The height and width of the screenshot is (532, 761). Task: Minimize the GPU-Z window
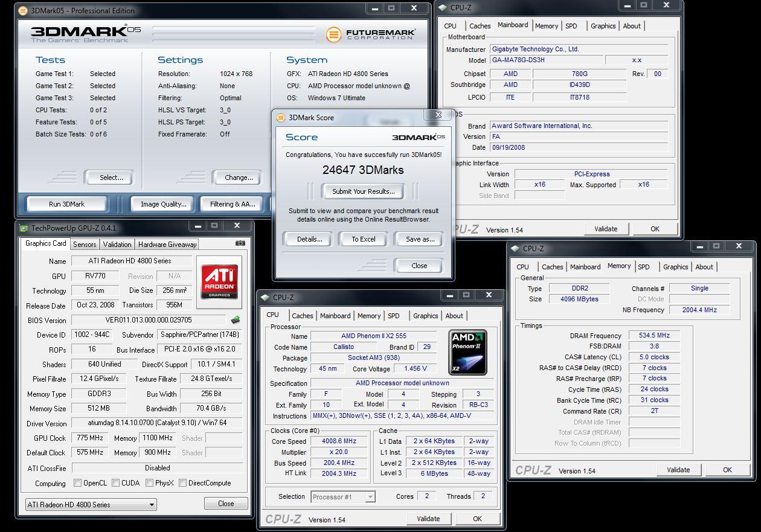click(x=197, y=225)
